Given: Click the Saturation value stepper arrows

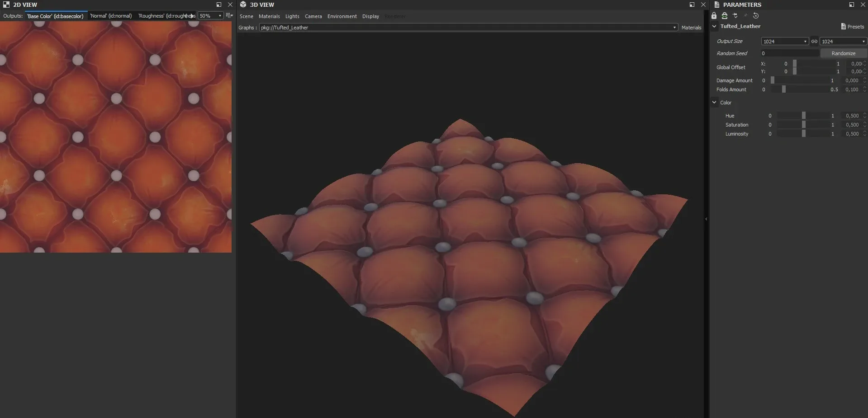Looking at the screenshot, I should [x=865, y=125].
